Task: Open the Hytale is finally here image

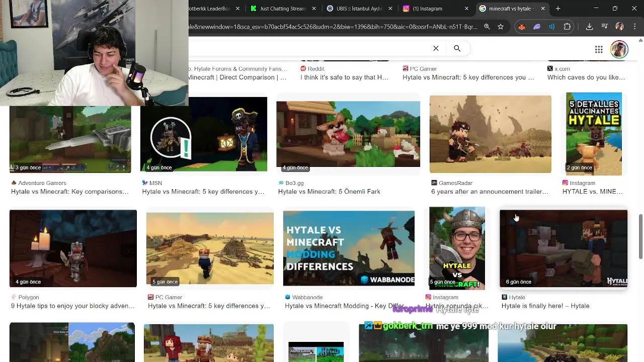Action: pos(563,248)
